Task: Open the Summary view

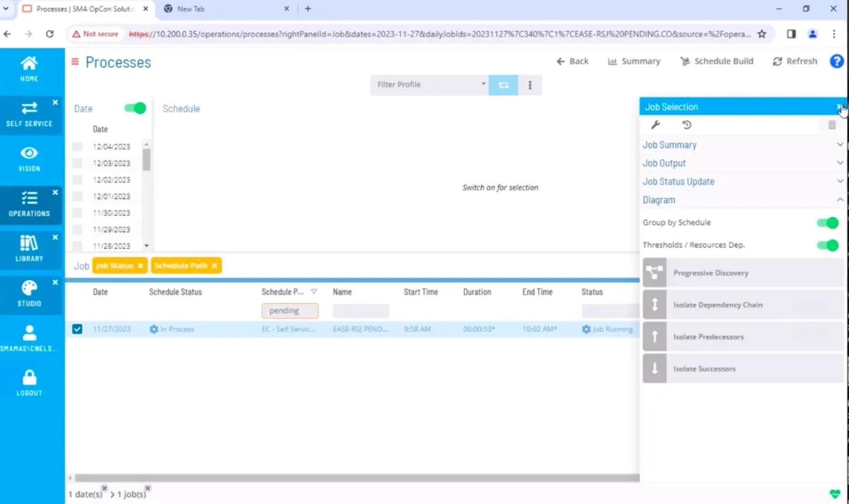Action: coord(634,61)
